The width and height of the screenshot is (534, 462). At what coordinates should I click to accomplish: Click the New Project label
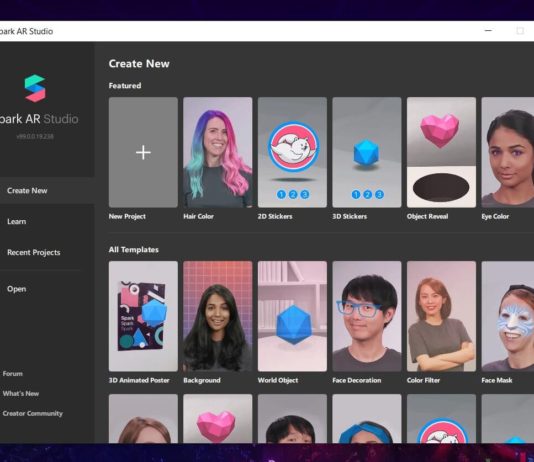(x=127, y=216)
